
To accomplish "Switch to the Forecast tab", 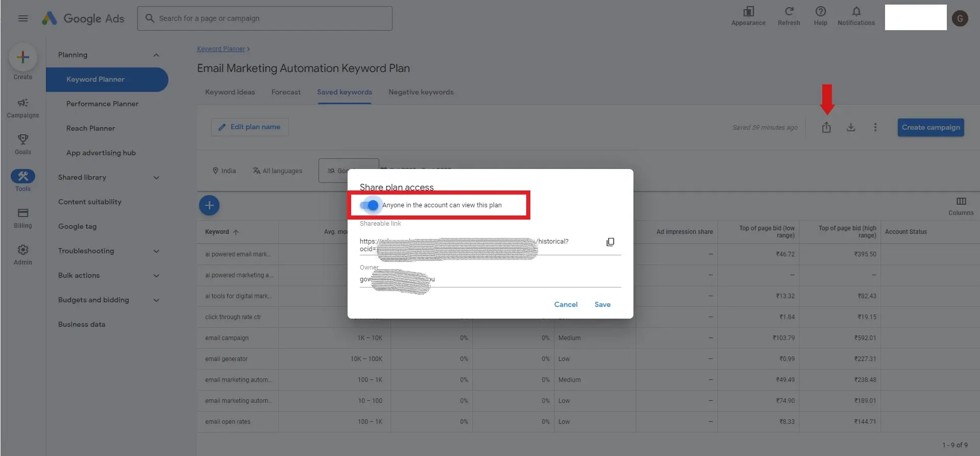I will coord(286,92).
